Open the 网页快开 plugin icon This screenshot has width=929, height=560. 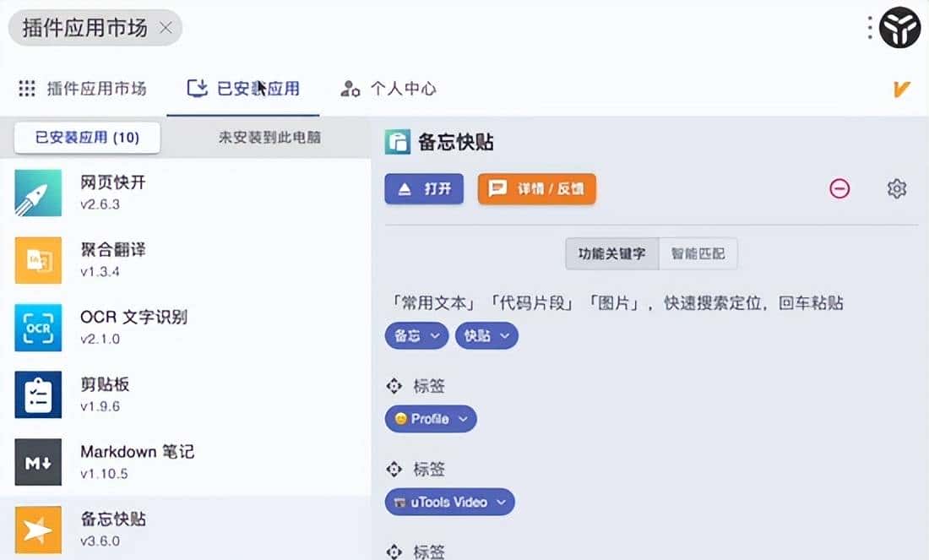[37, 193]
